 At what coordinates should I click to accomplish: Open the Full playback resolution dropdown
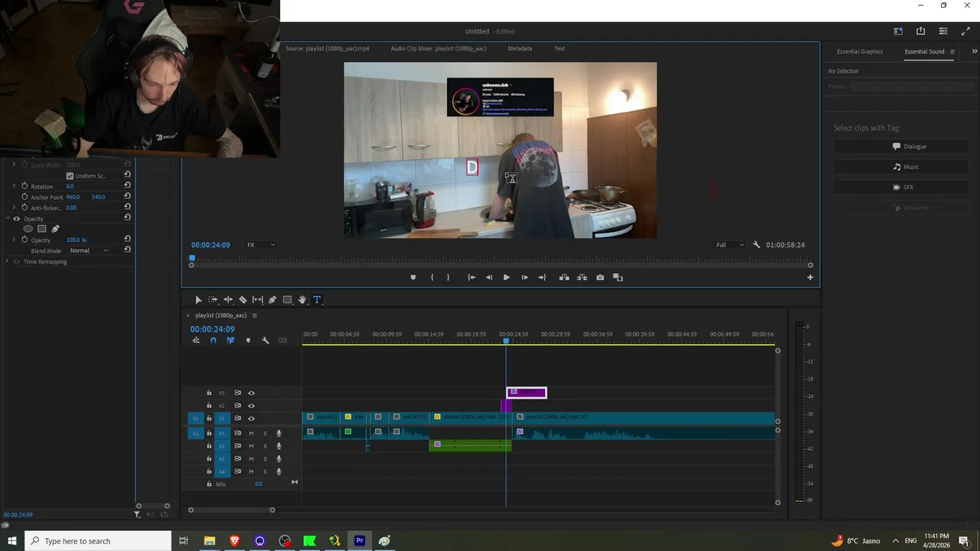point(730,245)
